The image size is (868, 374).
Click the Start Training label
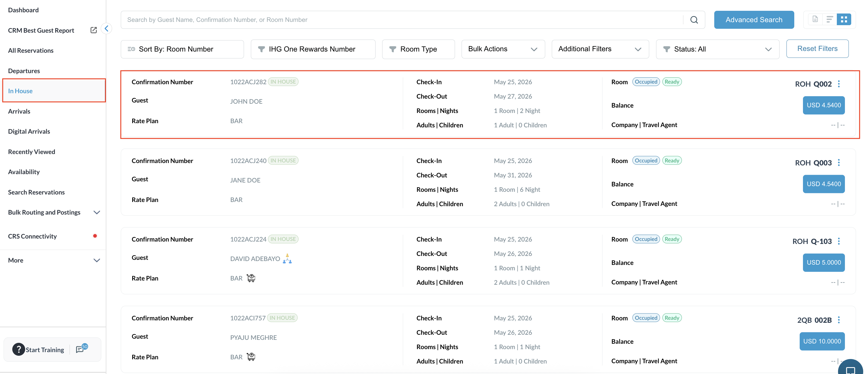45,350
